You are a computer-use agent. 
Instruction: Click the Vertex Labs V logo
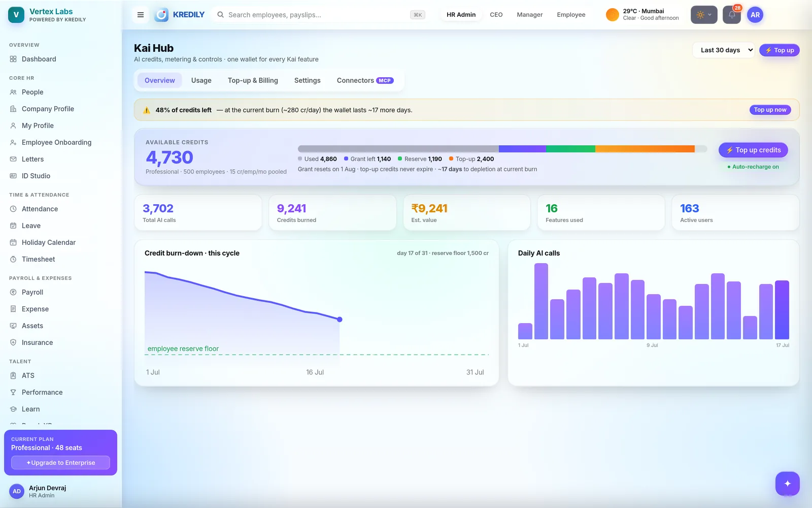16,15
